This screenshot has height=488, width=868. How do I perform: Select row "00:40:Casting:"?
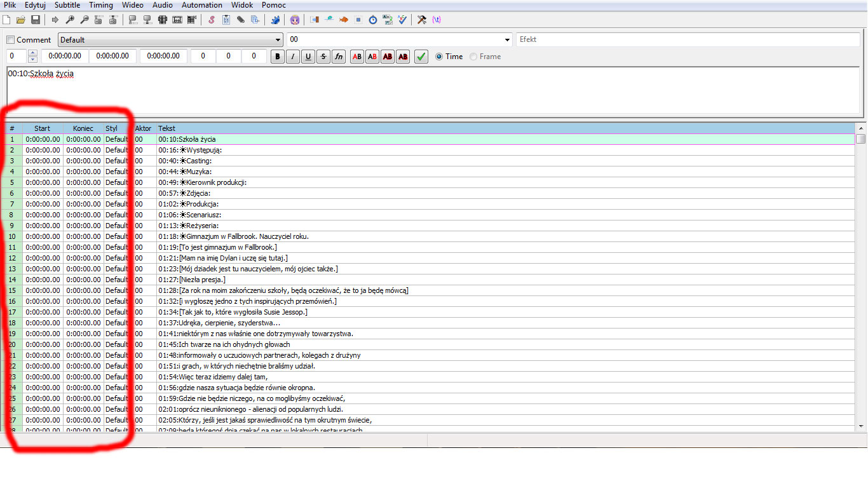tap(429, 161)
